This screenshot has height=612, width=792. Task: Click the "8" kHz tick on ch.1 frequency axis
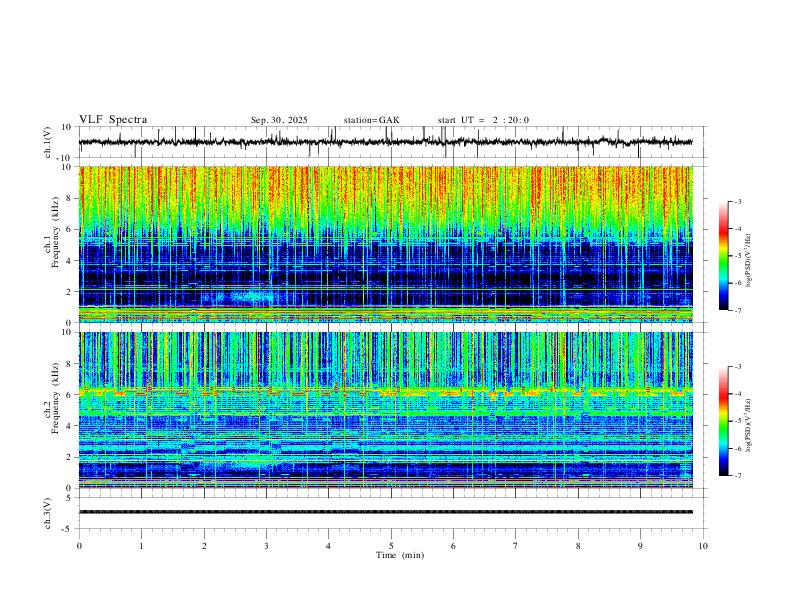[x=70, y=198]
